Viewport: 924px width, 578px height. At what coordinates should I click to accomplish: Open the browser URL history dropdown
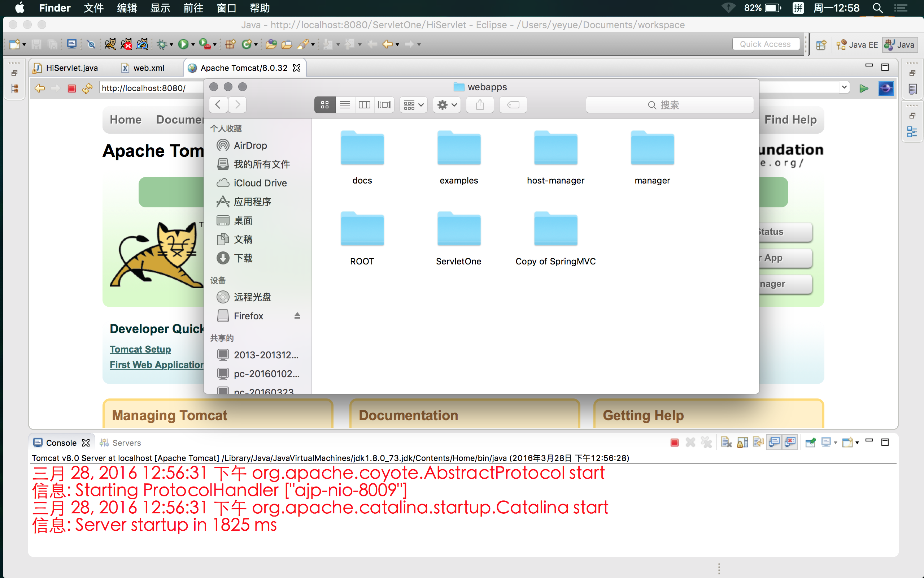click(844, 87)
